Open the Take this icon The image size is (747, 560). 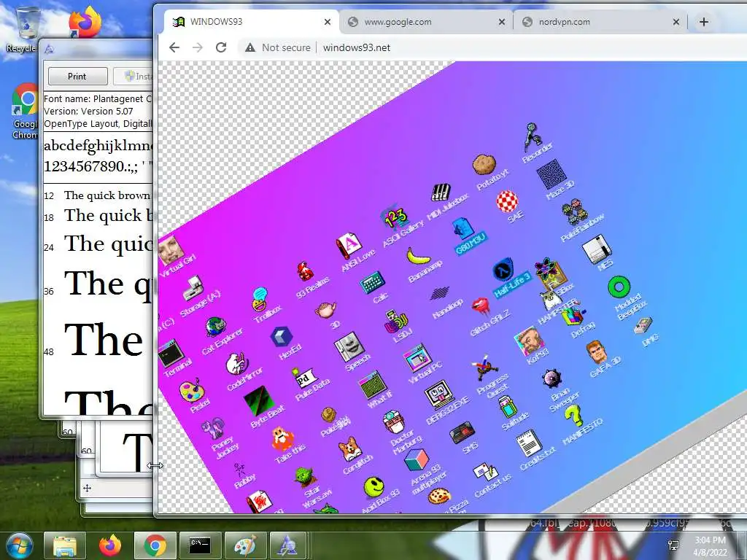(282, 439)
